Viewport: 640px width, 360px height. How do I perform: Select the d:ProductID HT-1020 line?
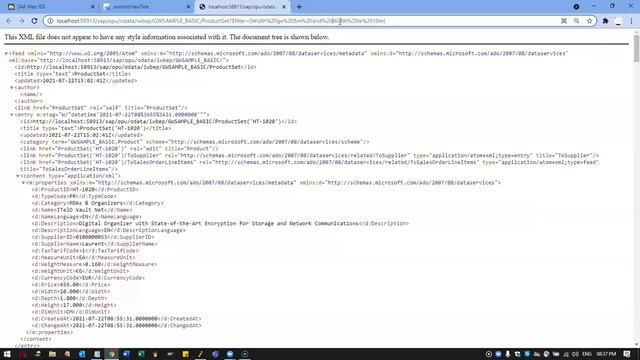point(85,189)
